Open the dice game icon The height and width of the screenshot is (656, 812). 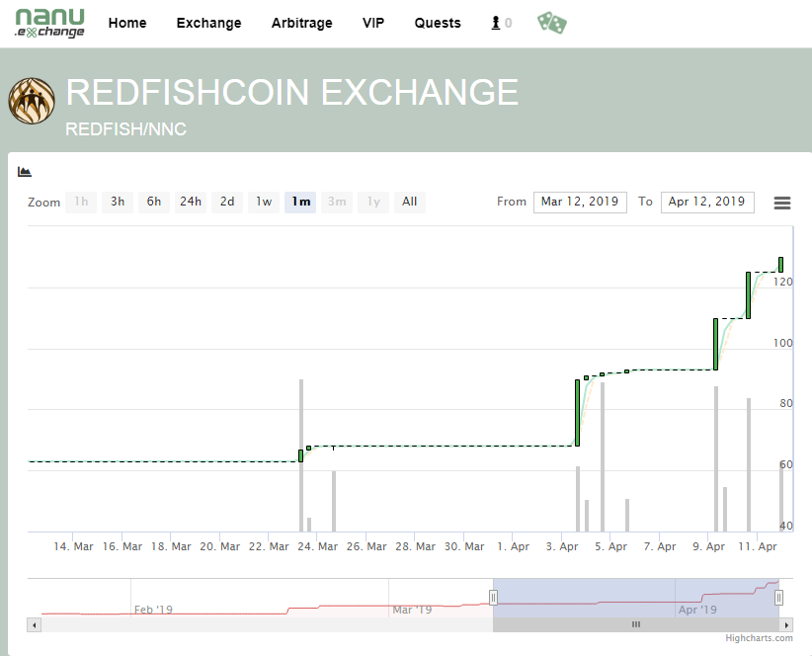pyautogui.click(x=552, y=24)
